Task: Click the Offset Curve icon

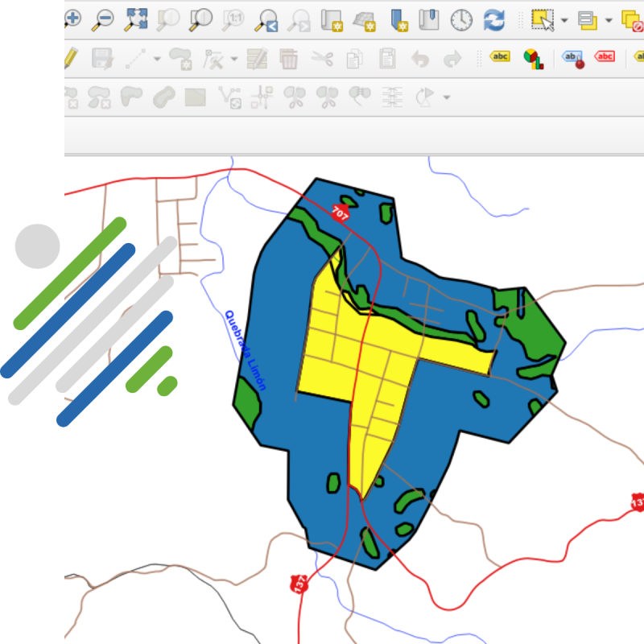Action: click(164, 97)
